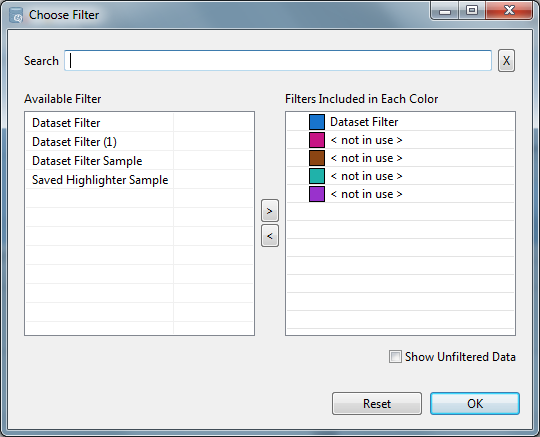Click the Reset button

coord(377,403)
